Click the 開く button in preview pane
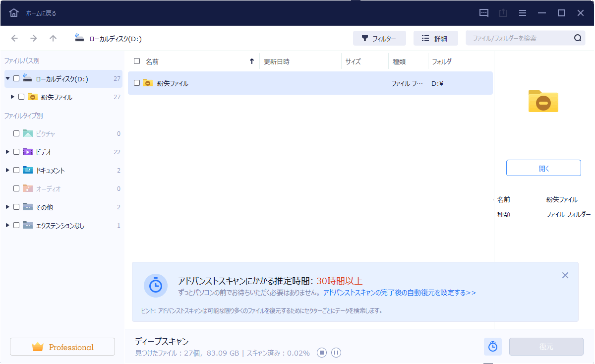Screen dimensions: 595x364 (543, 168)
